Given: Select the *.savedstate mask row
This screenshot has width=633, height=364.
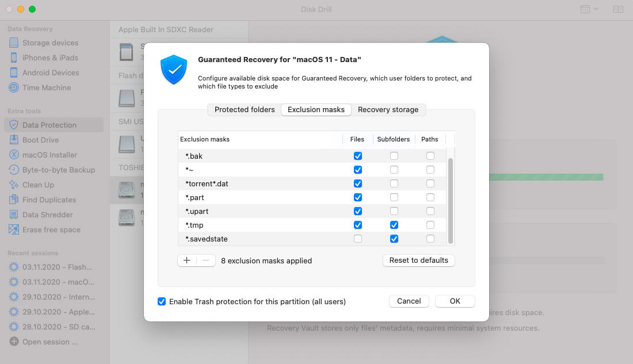Looking at the screenshot, I should pos(312,239).
